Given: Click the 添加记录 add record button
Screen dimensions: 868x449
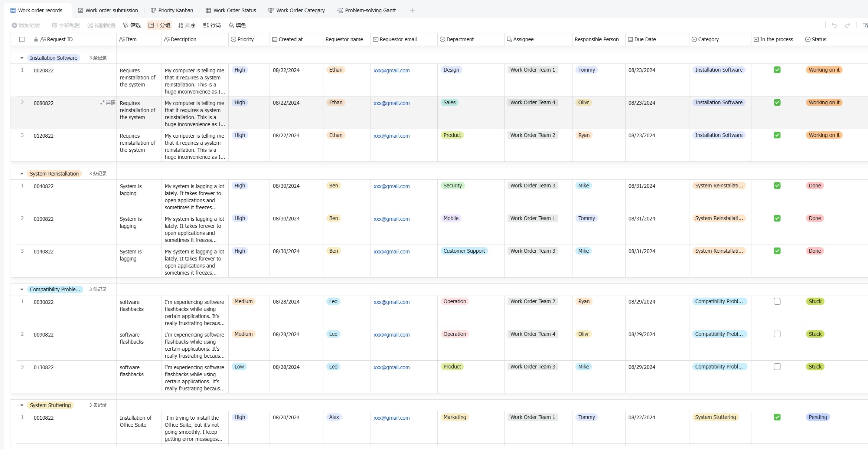Looking at the screenshot, I should (x=26, y=25).
